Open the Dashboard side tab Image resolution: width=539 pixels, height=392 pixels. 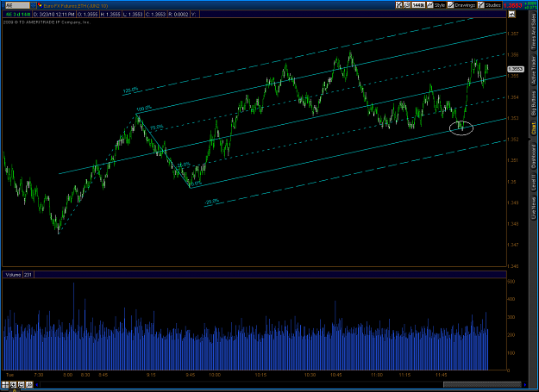(x=534, y=156)
